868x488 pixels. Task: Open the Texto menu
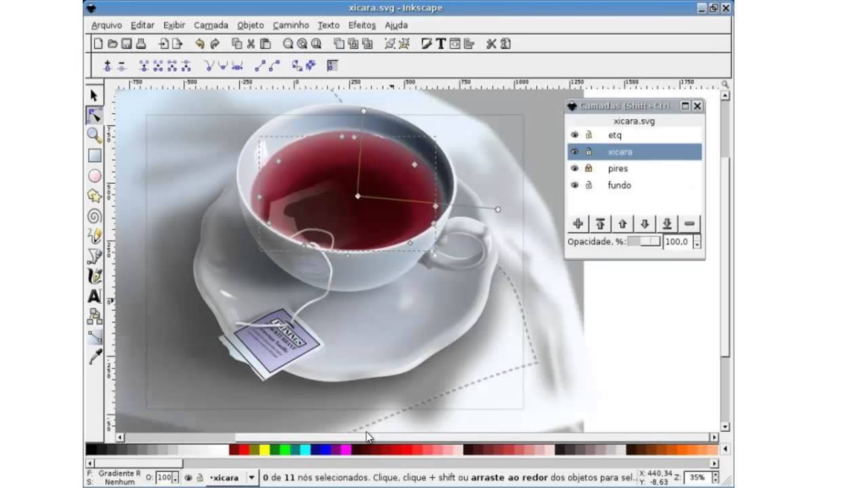pos(328,25)
